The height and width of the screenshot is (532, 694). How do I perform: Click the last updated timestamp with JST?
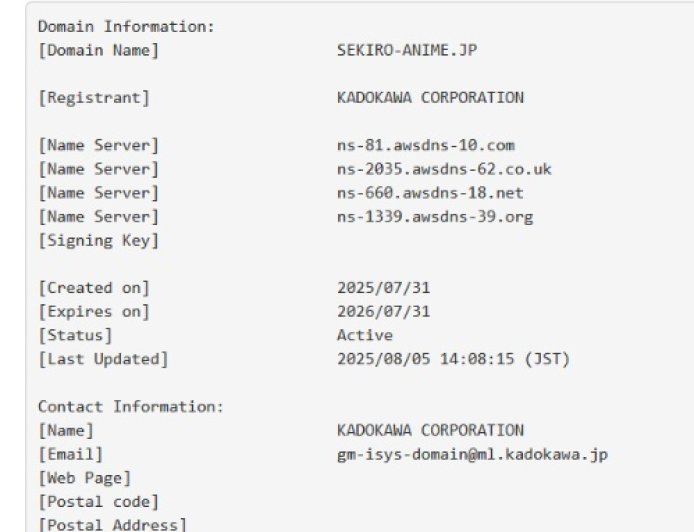coord(454,359)
